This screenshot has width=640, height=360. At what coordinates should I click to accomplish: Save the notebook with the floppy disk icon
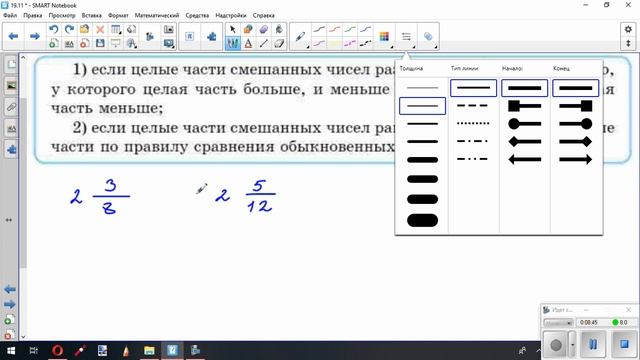tap(100, 43)
